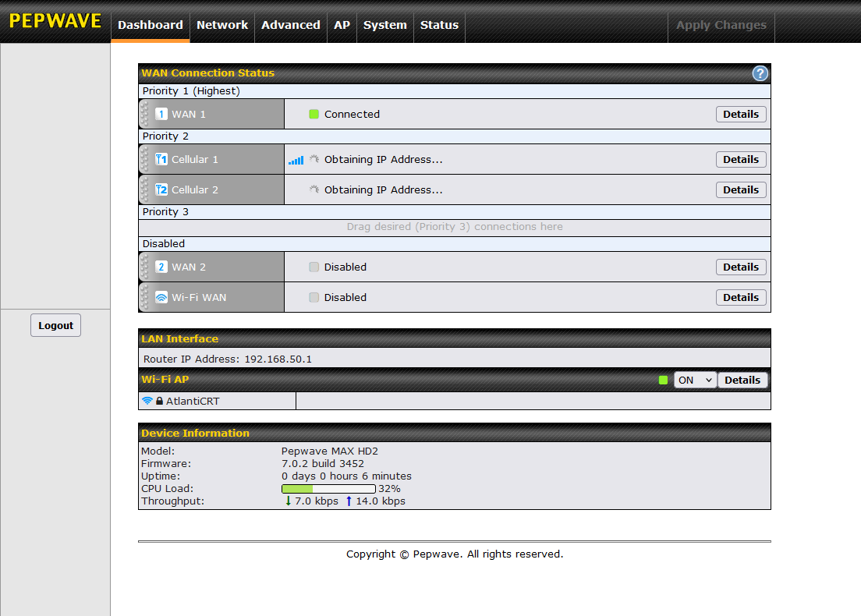Click the Wi-Fi WAN disabled status indicator
Viewport: 861px width, 616px height.
(314, 297)
